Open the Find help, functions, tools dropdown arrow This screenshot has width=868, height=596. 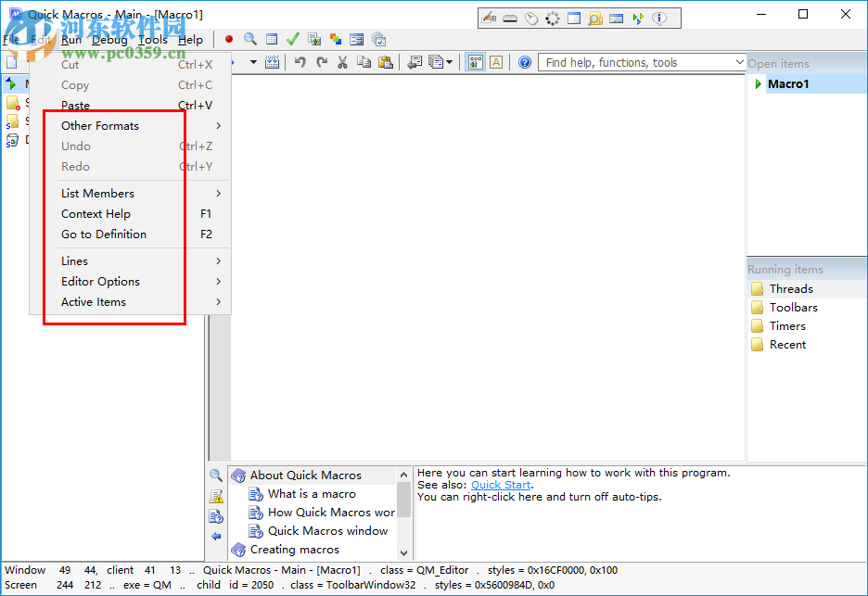pyautogui.click(x=739, y=62)
